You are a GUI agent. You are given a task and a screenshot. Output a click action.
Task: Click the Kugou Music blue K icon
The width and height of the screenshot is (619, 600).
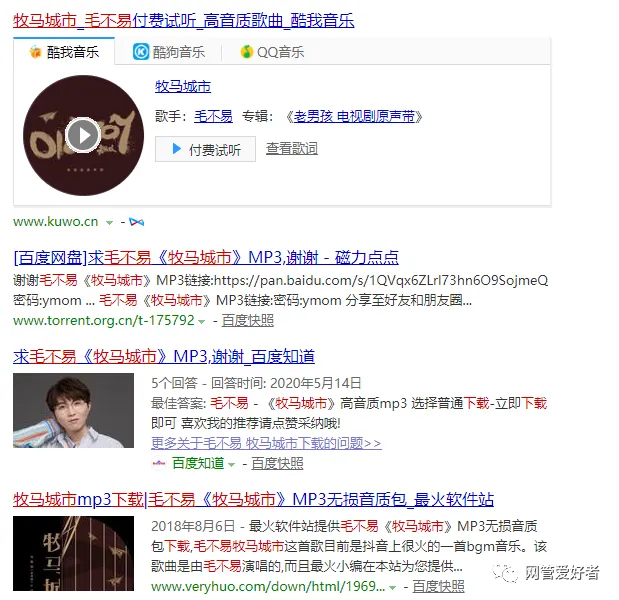[x=141, y=52]
